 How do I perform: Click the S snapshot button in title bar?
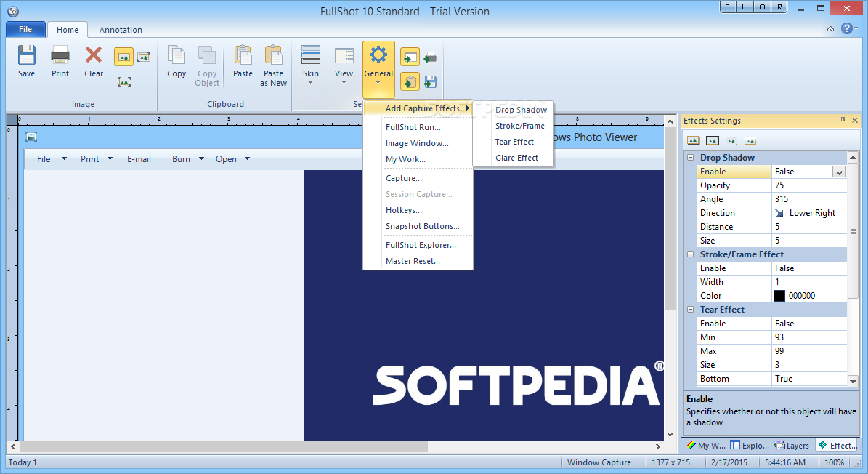click(727, 7)
